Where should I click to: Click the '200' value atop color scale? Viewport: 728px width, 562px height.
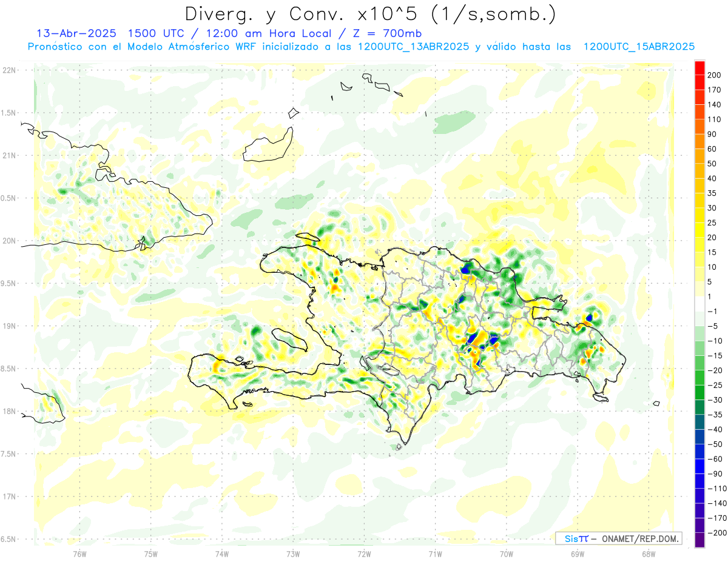pyautogui.click(x=715, y=75)
